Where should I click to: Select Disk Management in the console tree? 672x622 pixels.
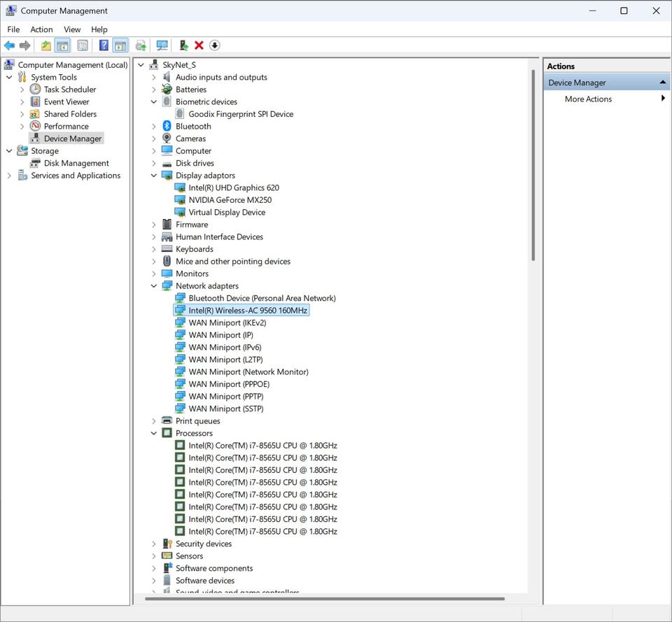click(x=76, y=163)
